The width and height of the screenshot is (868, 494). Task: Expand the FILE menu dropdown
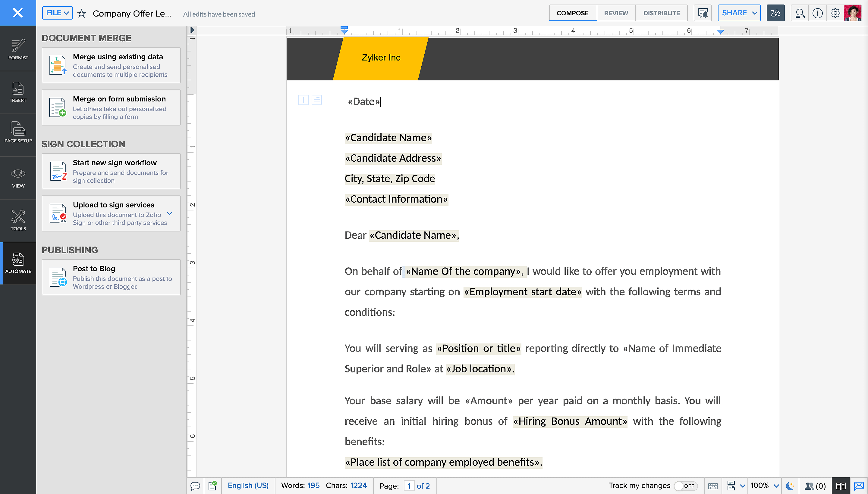click(x=57, y=13)
